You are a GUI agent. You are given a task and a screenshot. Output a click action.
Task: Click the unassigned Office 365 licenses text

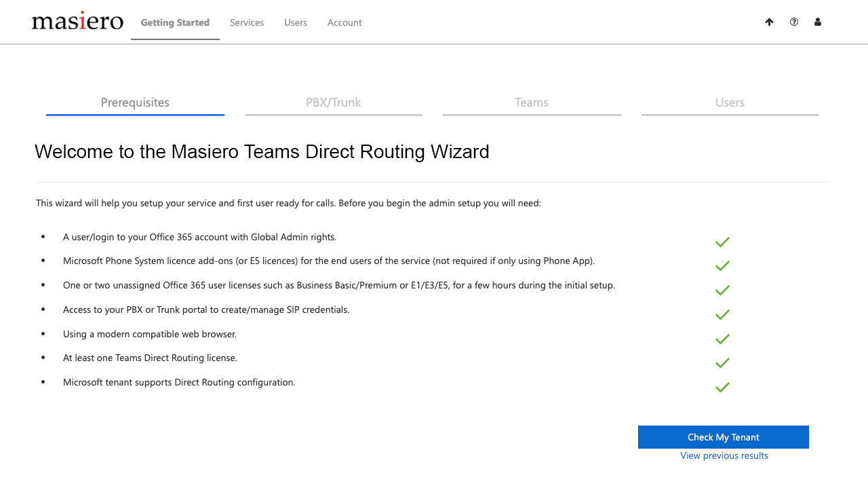339,285
